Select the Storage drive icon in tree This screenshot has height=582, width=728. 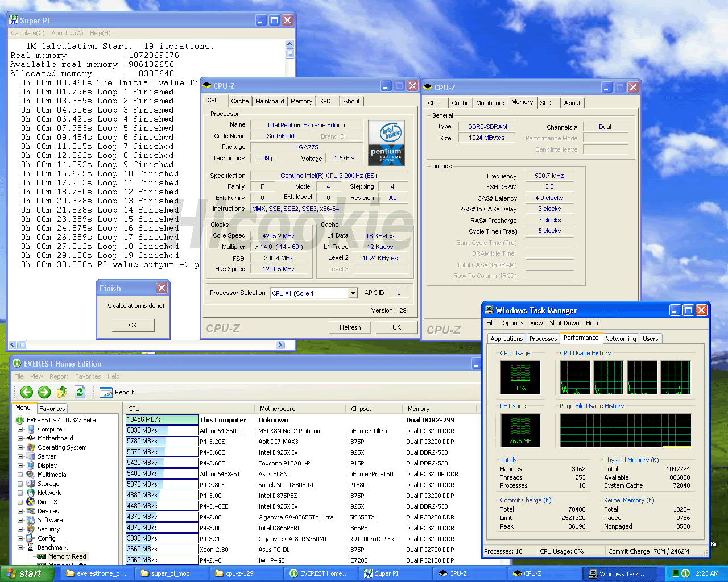tap(31, 484)
